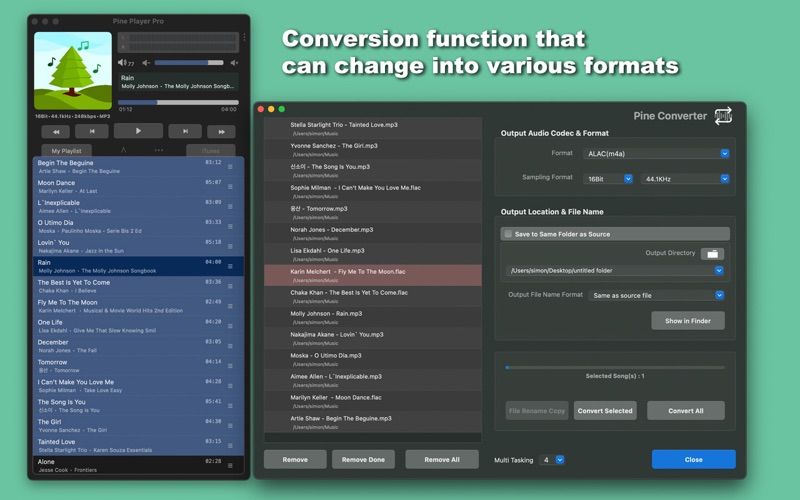Click the Remove Done button

pyautogui.click(x=363, y=459)
